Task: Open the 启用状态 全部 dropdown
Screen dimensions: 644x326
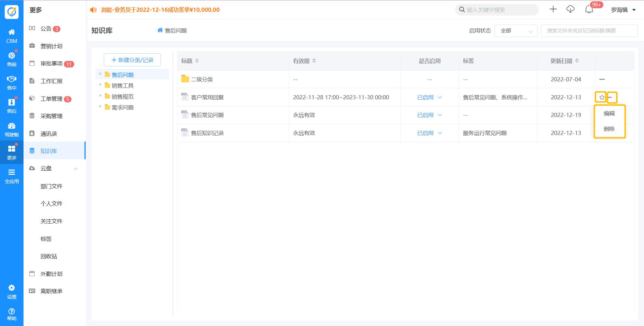Action: tap(516, 31)
